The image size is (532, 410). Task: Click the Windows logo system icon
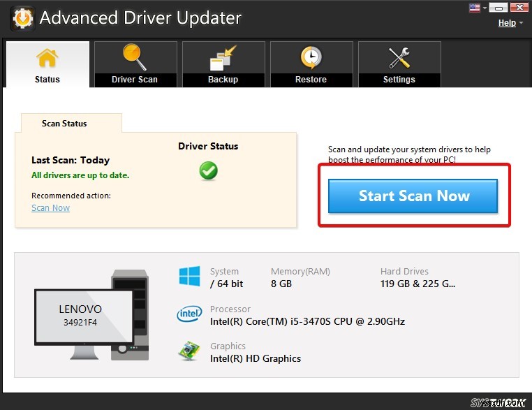(189, 277)
